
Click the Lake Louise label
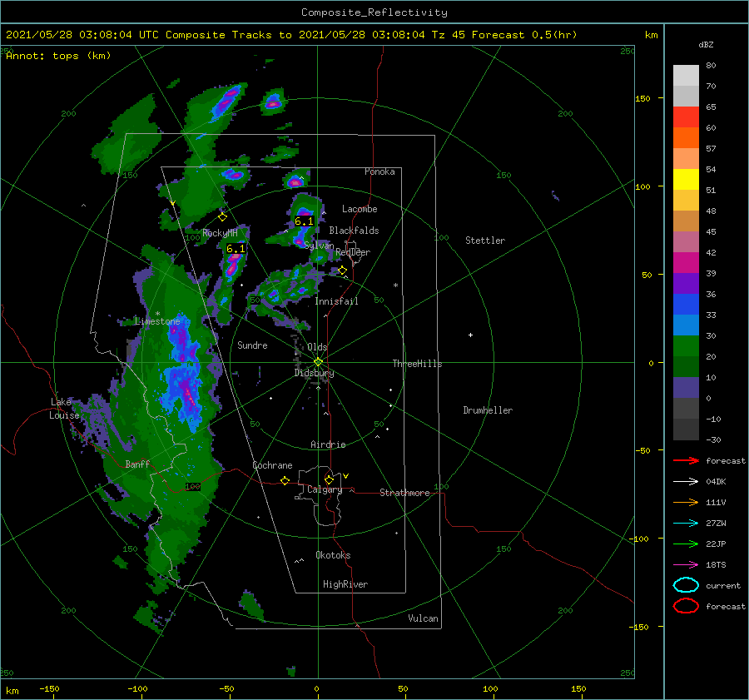coord(64,409)
